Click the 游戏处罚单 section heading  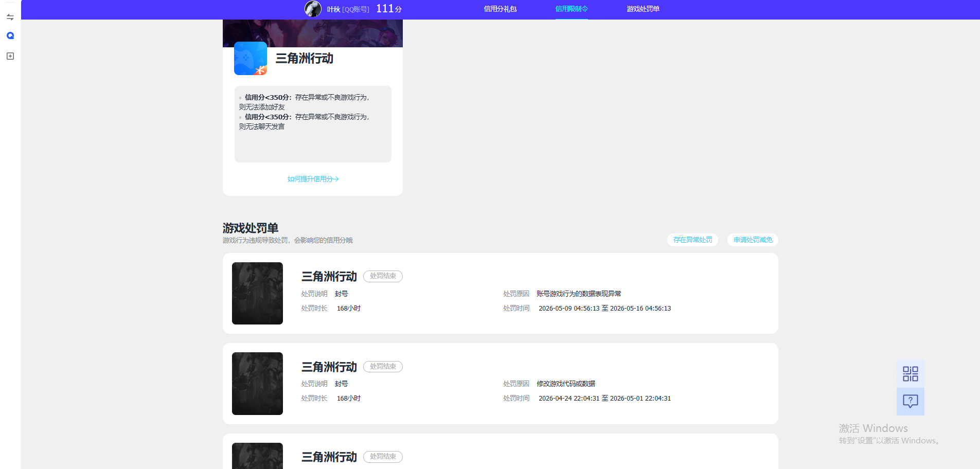[251, 228]
